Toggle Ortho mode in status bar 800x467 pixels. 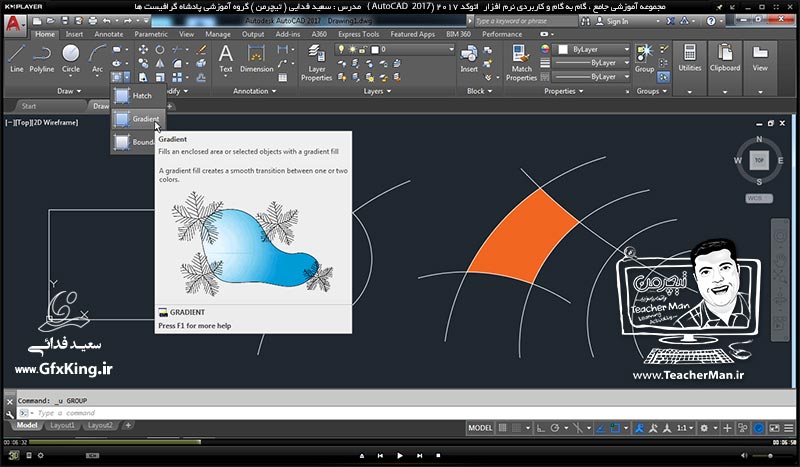point(541,428)
